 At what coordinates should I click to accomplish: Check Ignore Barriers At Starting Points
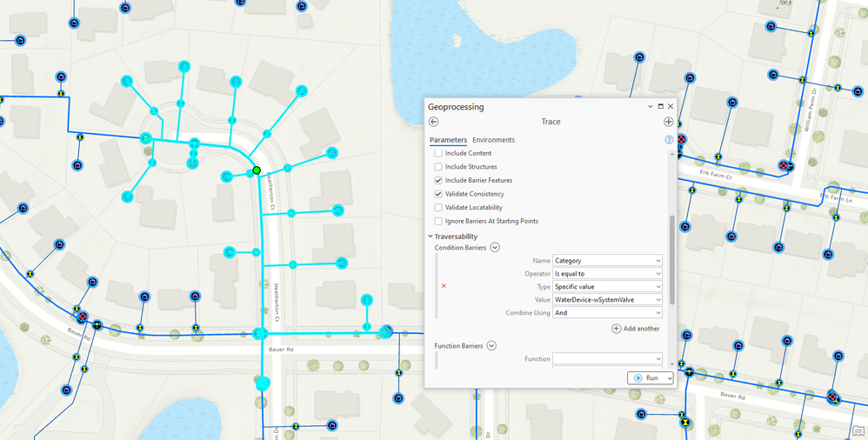(437, 222)
